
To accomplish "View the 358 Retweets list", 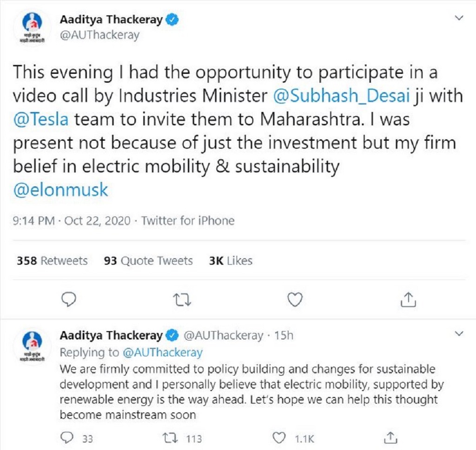I will click(52, 261).
